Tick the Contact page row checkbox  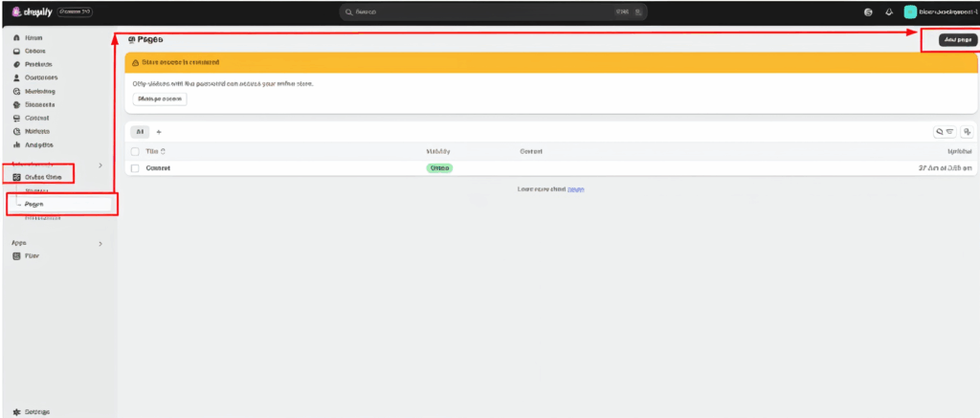pos(135,168)
